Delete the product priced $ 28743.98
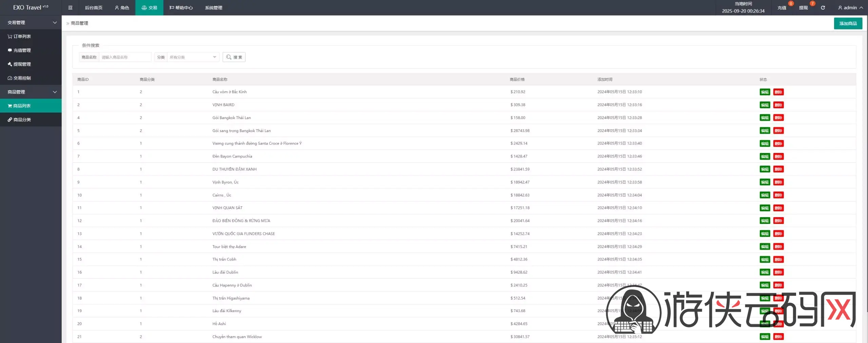 click(x=778, y=131)
